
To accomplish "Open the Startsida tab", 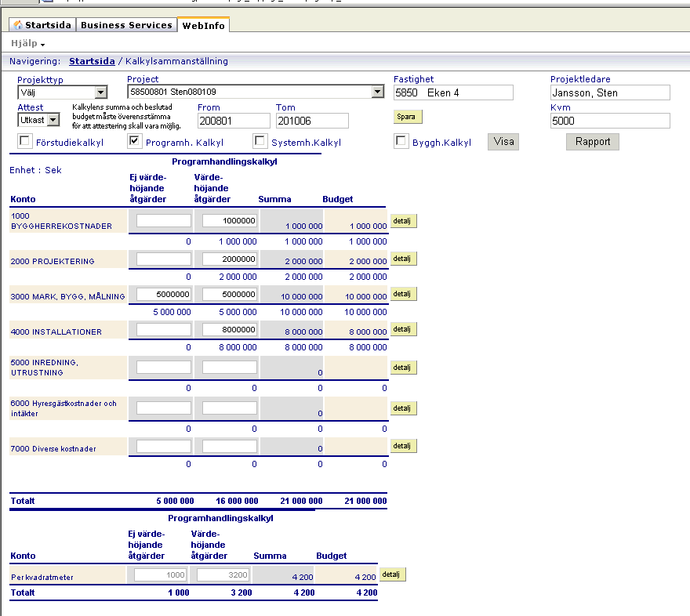I will [42, 25].
